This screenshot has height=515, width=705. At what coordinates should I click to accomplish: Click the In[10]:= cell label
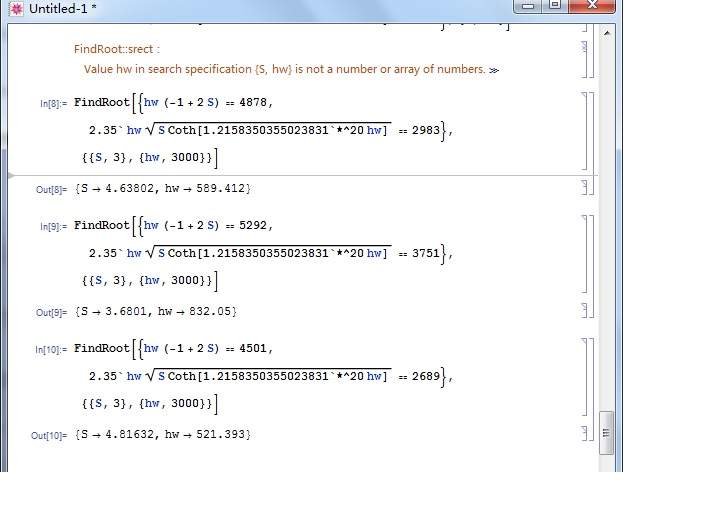pos(51,349)
